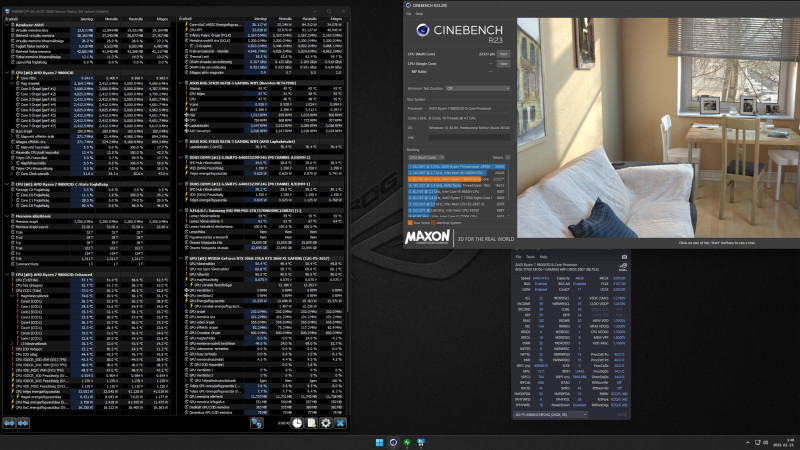
Task: Collapse the CPU [#0]: AMD Ryzen 7 9800X3D group
Action: 7,72
